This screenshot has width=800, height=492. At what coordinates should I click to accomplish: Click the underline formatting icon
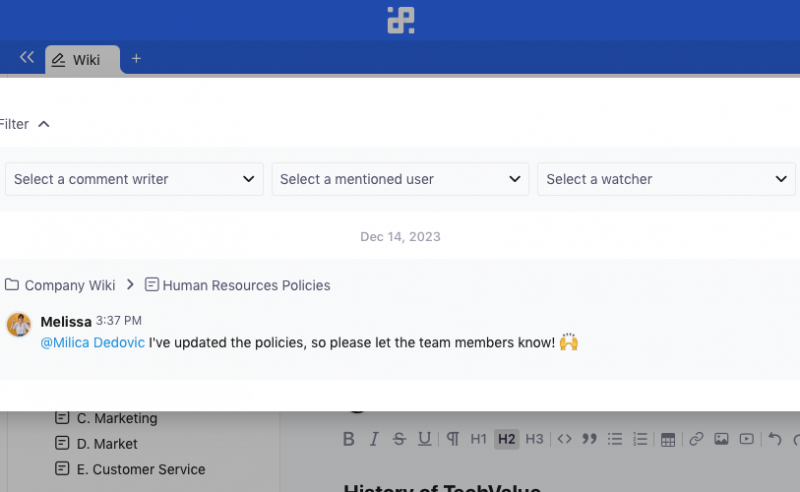point(425,439)
